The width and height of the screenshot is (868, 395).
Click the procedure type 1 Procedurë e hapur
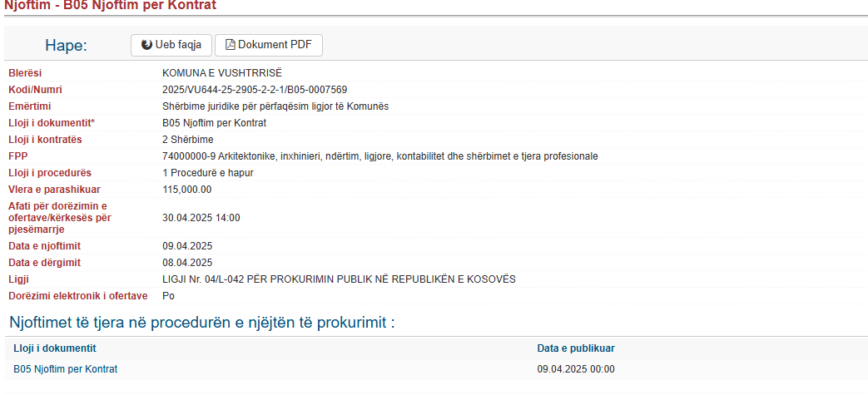tap(208, 173)
